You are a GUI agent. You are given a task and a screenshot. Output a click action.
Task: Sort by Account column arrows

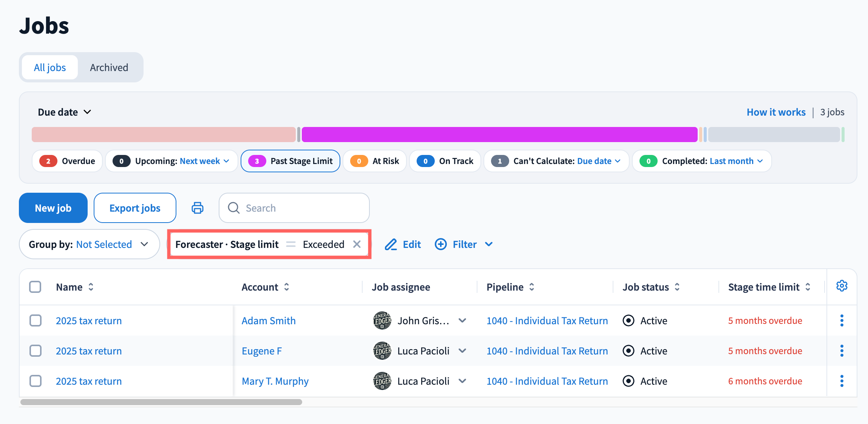click(287, 287)
